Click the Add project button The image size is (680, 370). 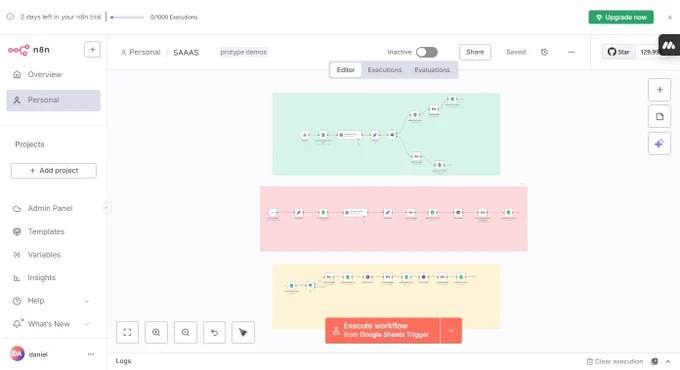[54, 170]
